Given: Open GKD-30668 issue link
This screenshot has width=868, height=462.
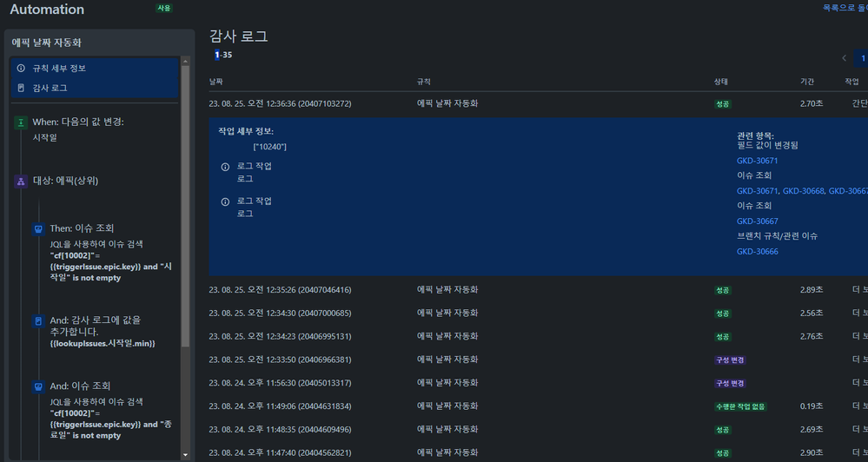Looking at the screenshot, I should (x=803, y=191).
